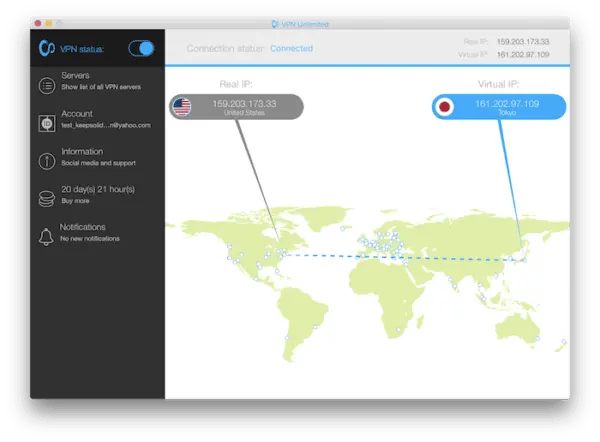Click the virtual IP Tokyo pill
This screenshot has height=442, width=600.
pos(499,107)
